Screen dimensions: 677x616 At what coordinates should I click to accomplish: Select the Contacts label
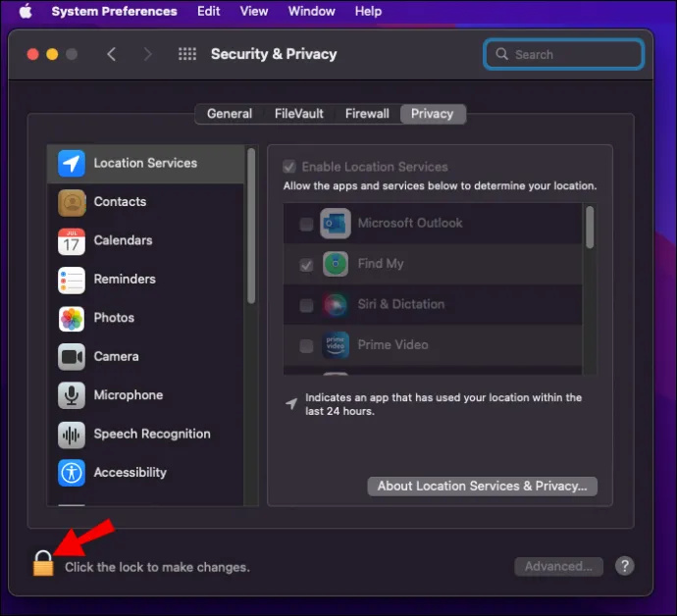(x=120, y=202)
